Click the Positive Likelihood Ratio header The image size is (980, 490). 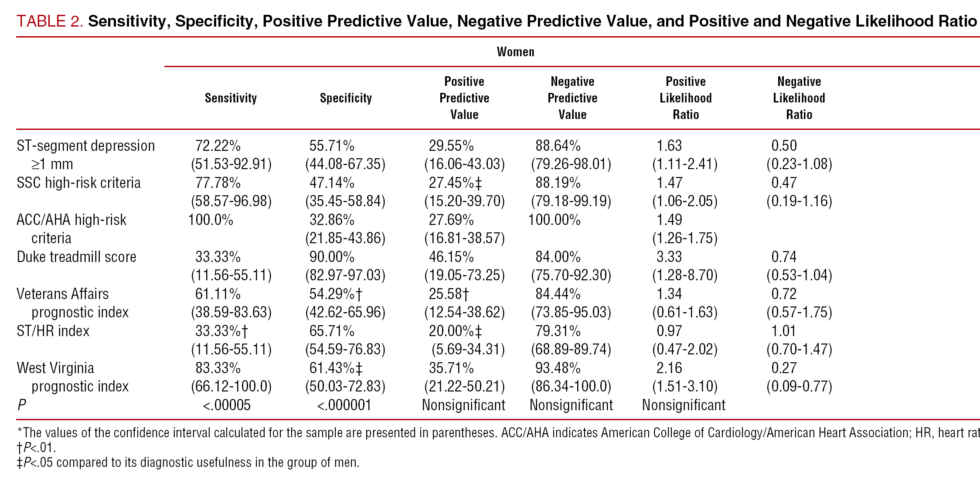pos(686,98)
